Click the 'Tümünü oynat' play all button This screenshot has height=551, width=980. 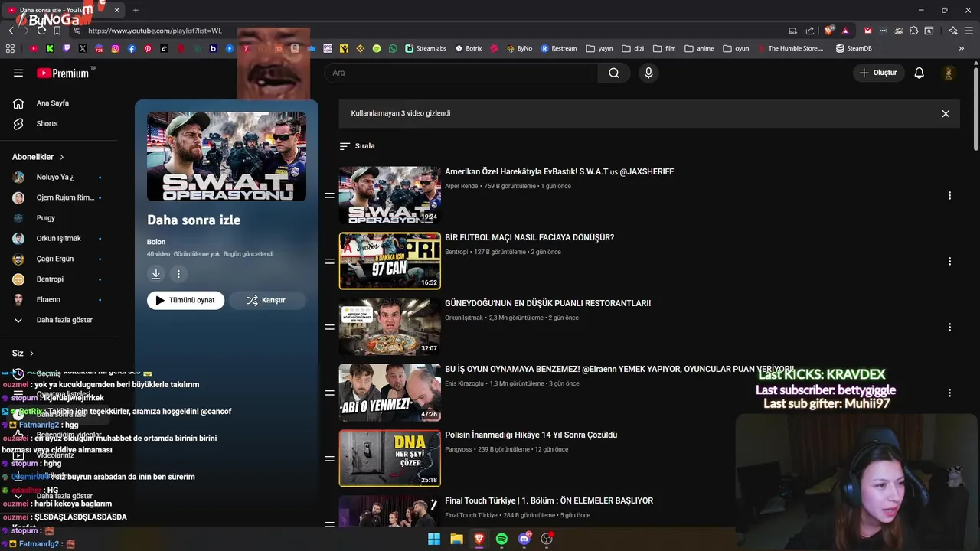coord(186,300)
